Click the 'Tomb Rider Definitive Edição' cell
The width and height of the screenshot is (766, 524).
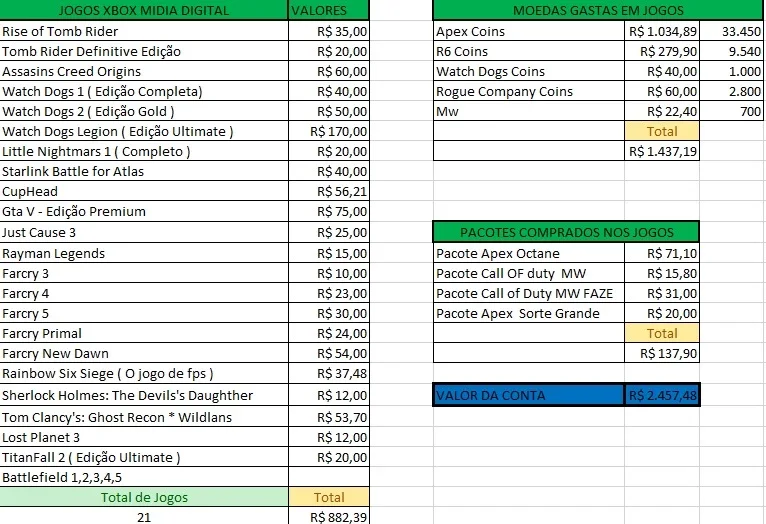coord(144,51)
